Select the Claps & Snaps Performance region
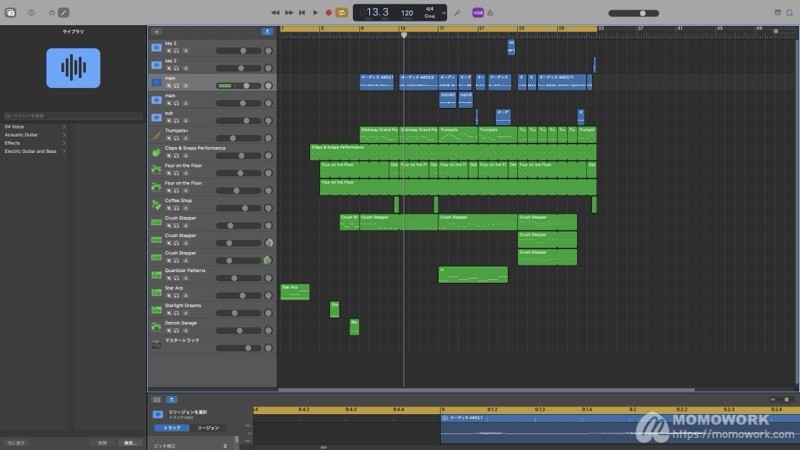The image size is (800, 450). (x=453, y=152)
